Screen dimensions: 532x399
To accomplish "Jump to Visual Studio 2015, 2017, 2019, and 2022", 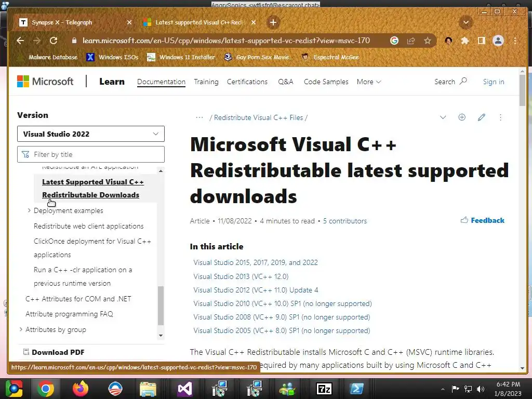I will click(256, 262).
